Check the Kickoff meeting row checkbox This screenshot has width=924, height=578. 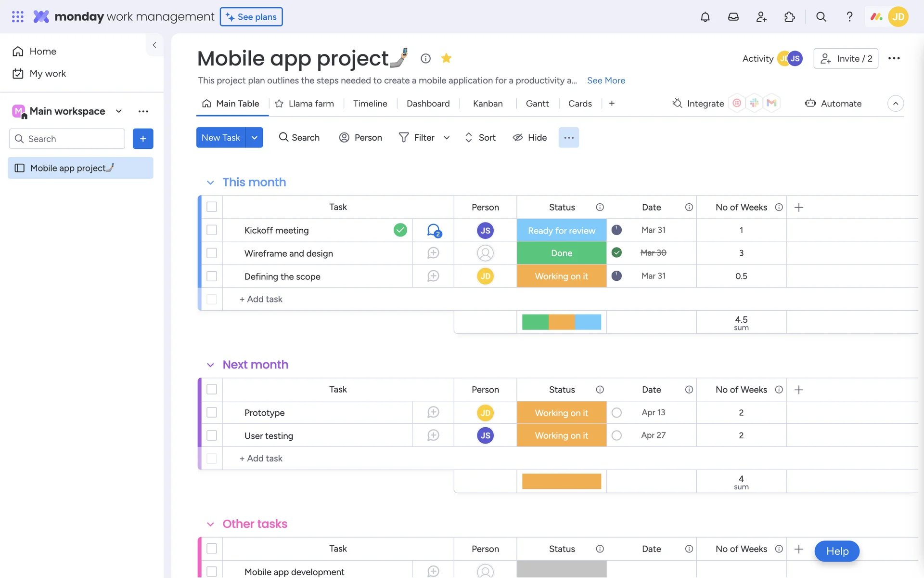point(212,230)
